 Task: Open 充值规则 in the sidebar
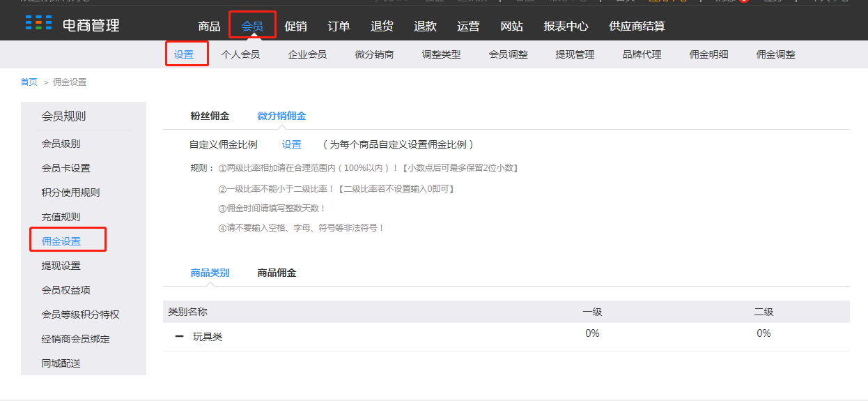click(x=61, y=217)
